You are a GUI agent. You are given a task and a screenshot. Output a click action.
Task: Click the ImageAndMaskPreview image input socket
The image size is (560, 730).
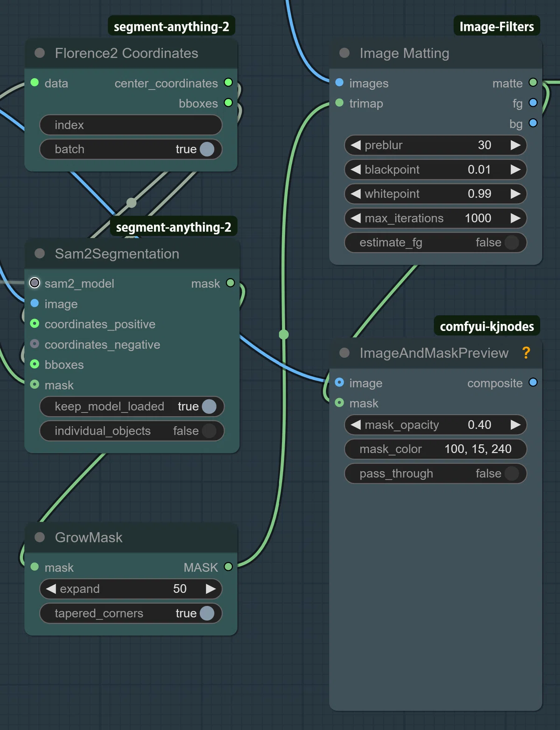click(x=339, y=383)
